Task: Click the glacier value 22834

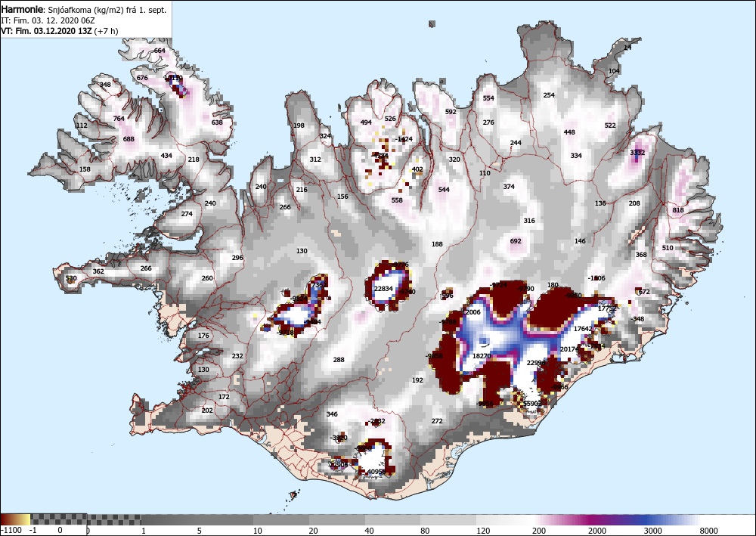Action: (384, 289)
